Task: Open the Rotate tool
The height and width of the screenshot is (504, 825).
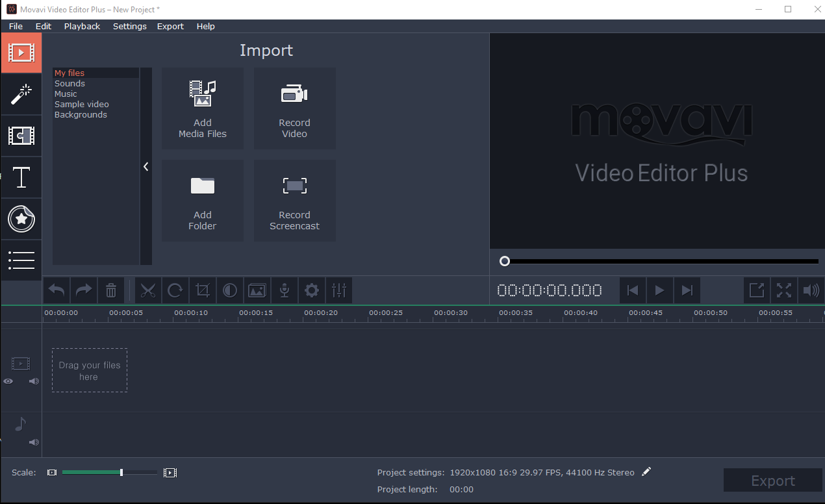Action: 175,290
